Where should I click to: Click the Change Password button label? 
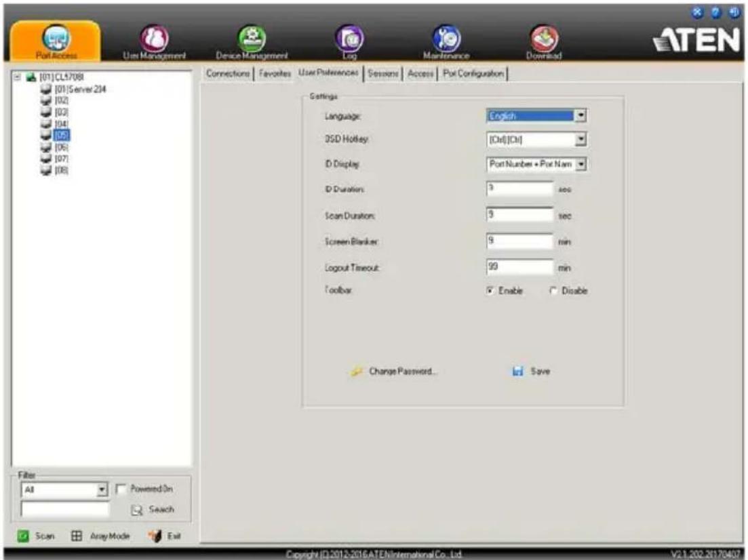(403, 371)
